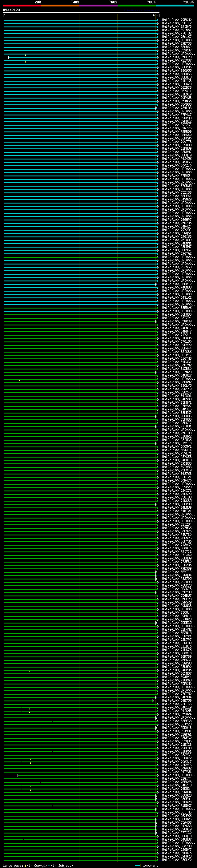Click the UniRef100_B3S8H3 hit name

(x=177, y=145)
